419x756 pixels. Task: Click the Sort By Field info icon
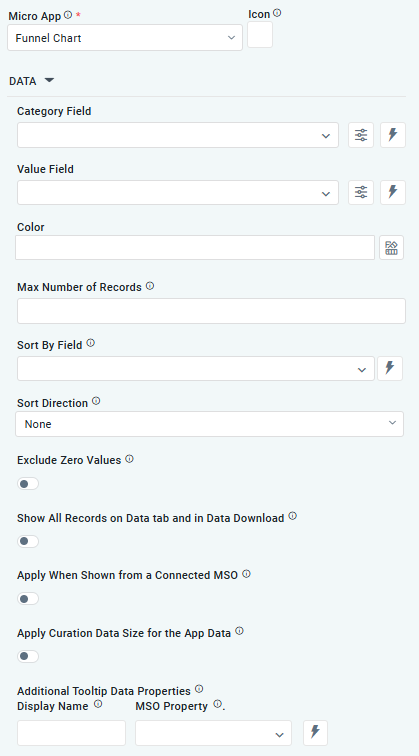(x=91, y=344)
